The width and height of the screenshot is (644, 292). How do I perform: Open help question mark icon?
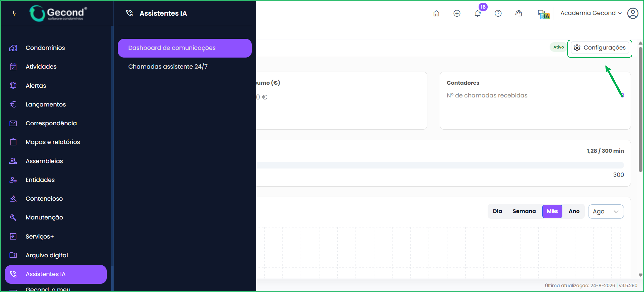(498, 13)
